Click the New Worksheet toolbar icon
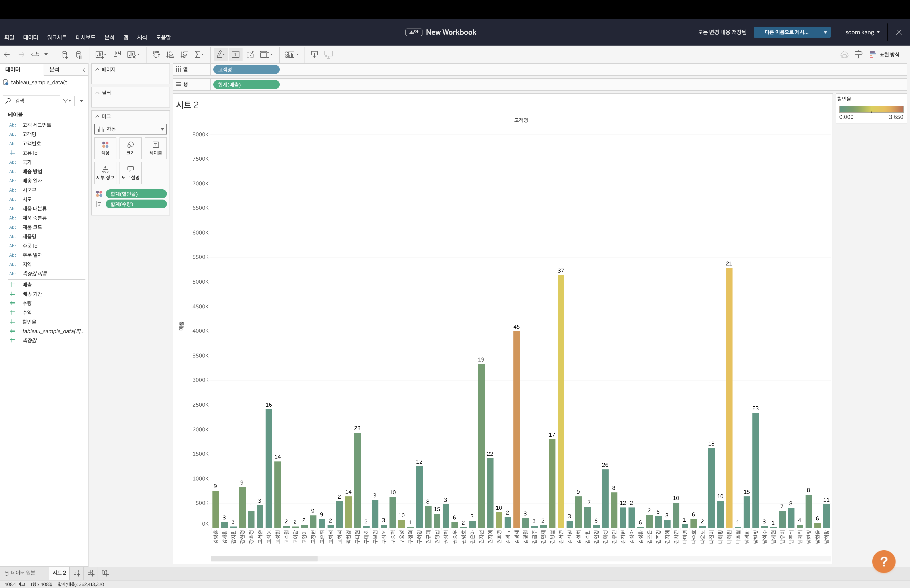Viewport: 910px width, 588px height. pyautogui.click(x=100, y=55)
